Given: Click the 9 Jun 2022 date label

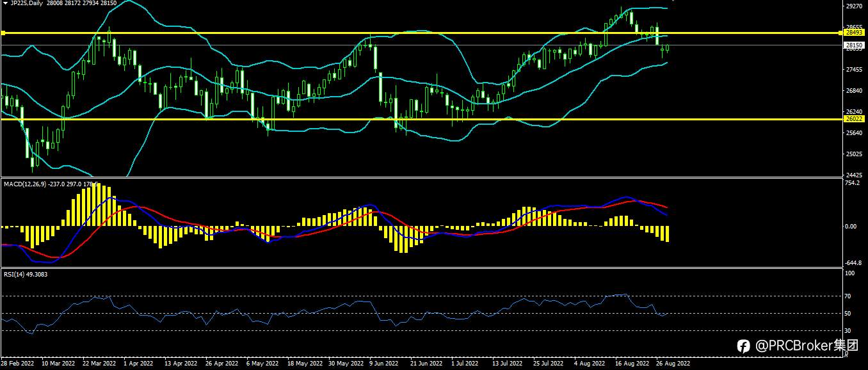Looking at the screenshot, I should pos(385,363).
